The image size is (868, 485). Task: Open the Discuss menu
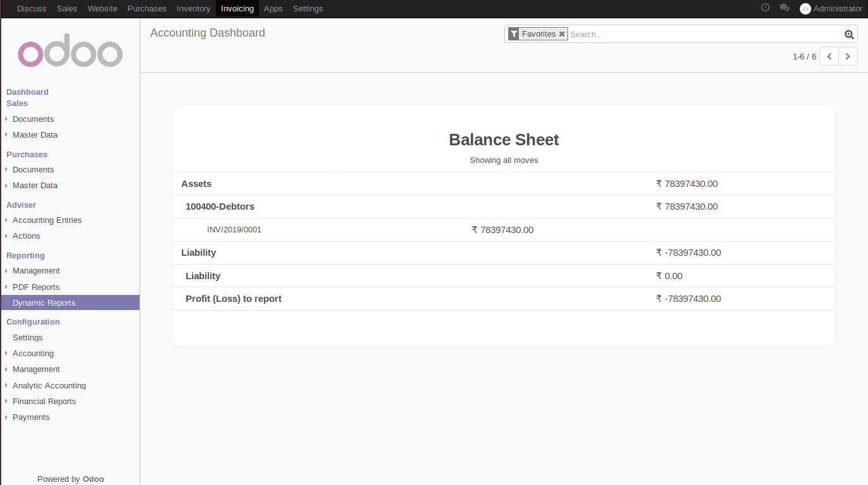pos(32,9)
